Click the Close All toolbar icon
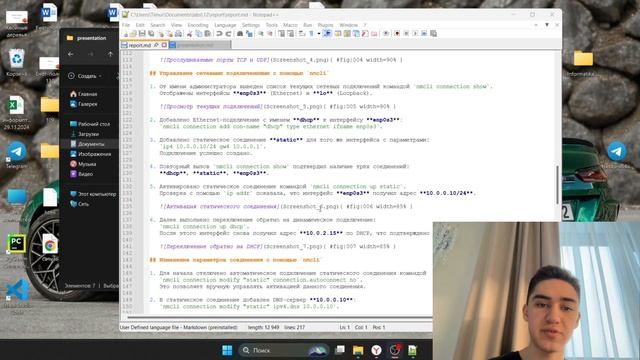 (170, 33)
